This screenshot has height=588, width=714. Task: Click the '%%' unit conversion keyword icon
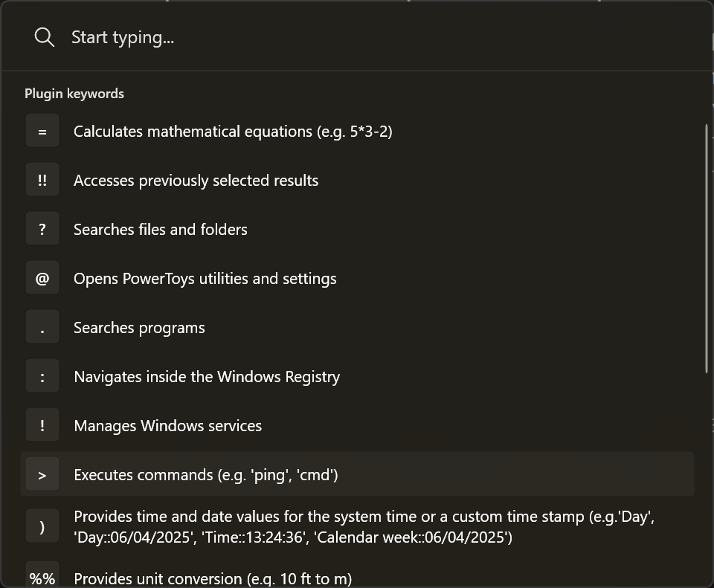pos(42,578)
